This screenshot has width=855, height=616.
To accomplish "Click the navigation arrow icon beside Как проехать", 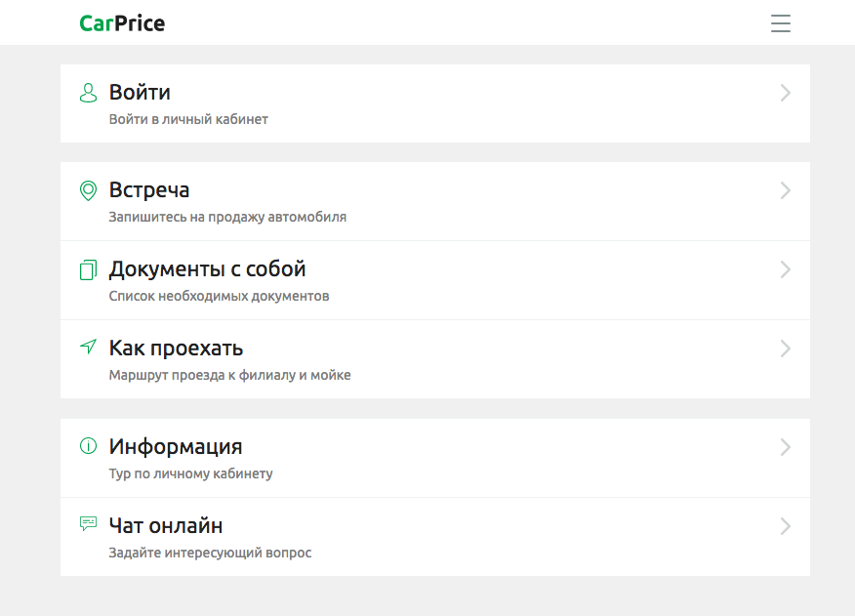I will (x=89, y=348).
